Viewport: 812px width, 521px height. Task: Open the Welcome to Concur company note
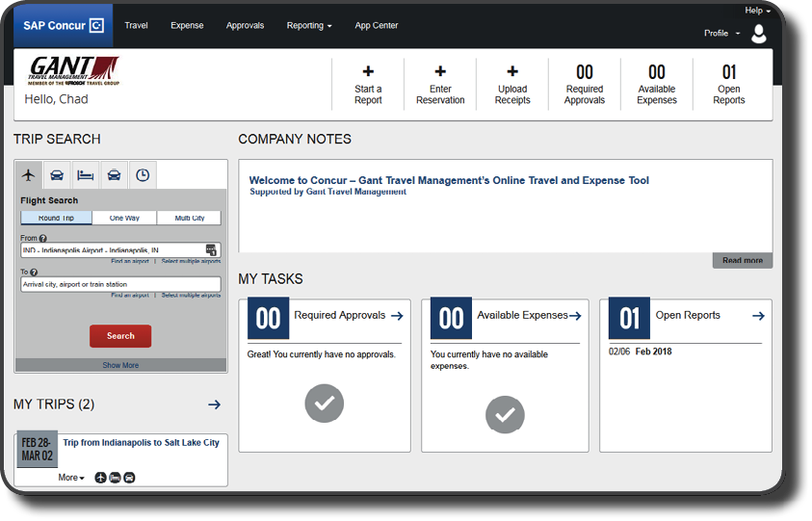[x=449, y=181]
